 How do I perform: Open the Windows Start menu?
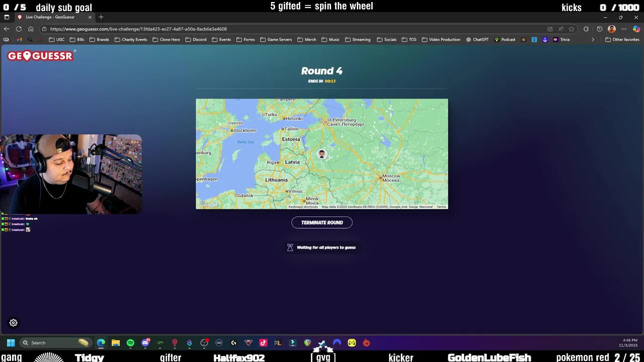click(x=11, y=343)
